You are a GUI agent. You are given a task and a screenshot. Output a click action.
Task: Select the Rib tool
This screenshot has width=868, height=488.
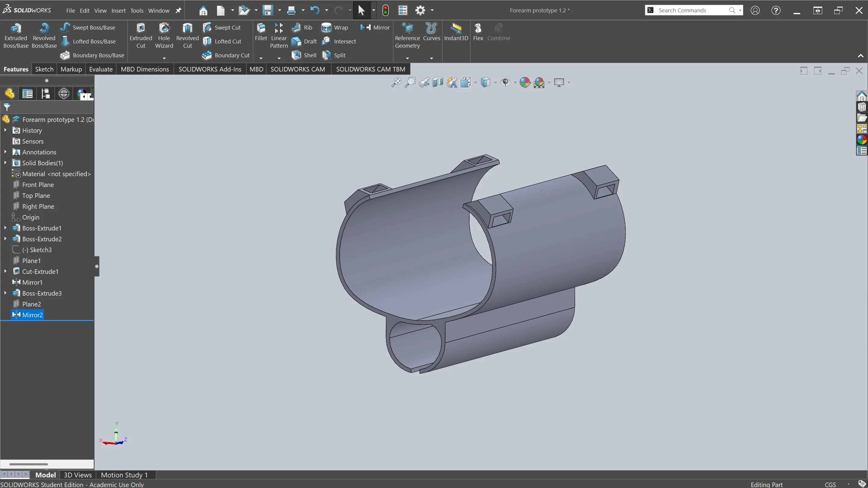coord(302,27)
